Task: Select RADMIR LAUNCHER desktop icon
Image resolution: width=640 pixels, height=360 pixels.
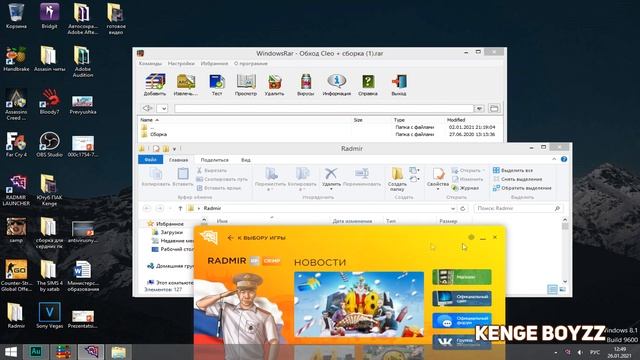Action: [16, 190]
